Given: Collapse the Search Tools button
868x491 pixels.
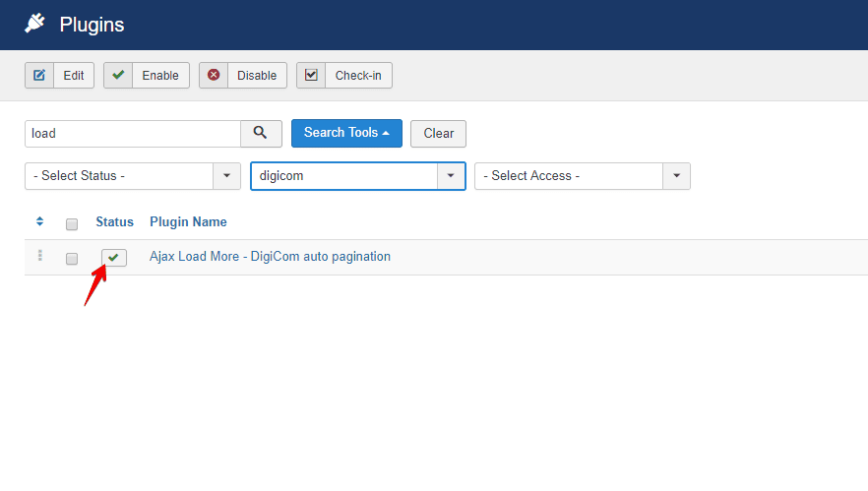Looking at the screenshot, I should point(346,134).
